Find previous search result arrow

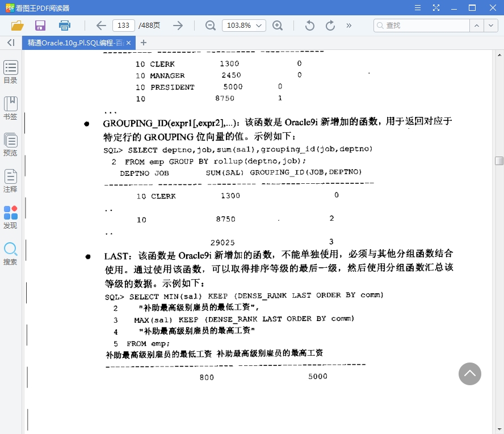(x=477, y=26)
